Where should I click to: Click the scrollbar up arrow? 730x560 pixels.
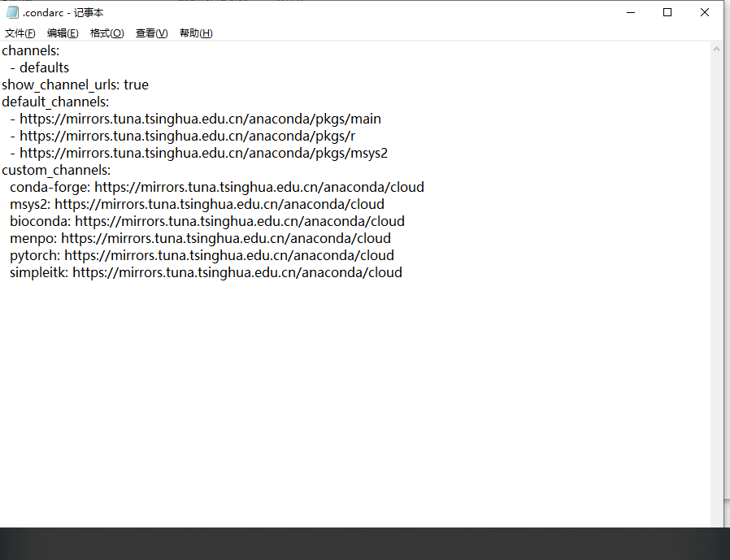[716, 49]
